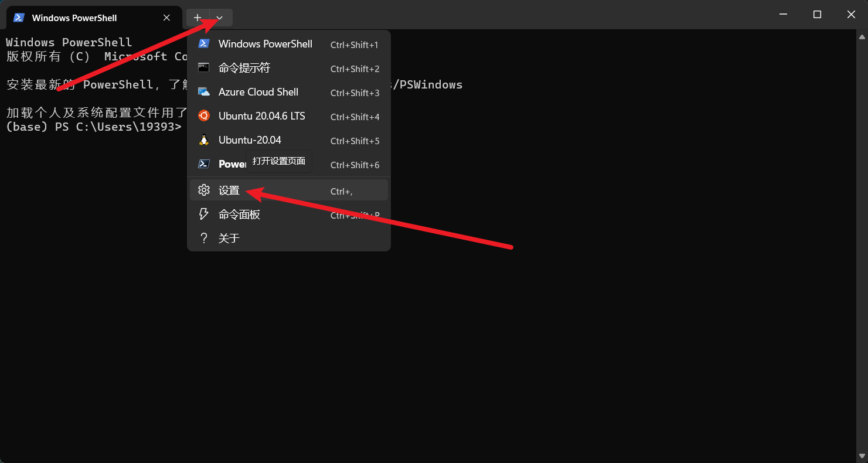Open 设置 menu entry
This screenshot has width=868, height=463.
click(x=289, y=190)
